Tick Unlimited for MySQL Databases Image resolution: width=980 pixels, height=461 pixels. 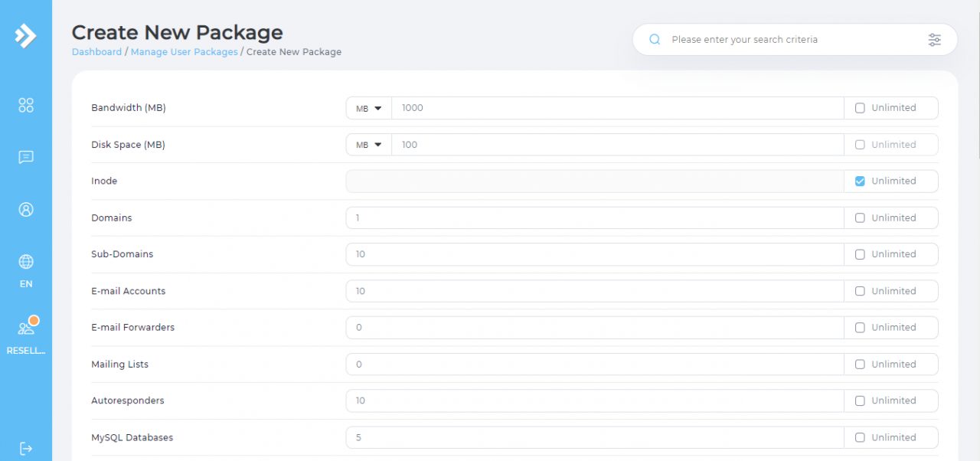[x=860, y=438]
